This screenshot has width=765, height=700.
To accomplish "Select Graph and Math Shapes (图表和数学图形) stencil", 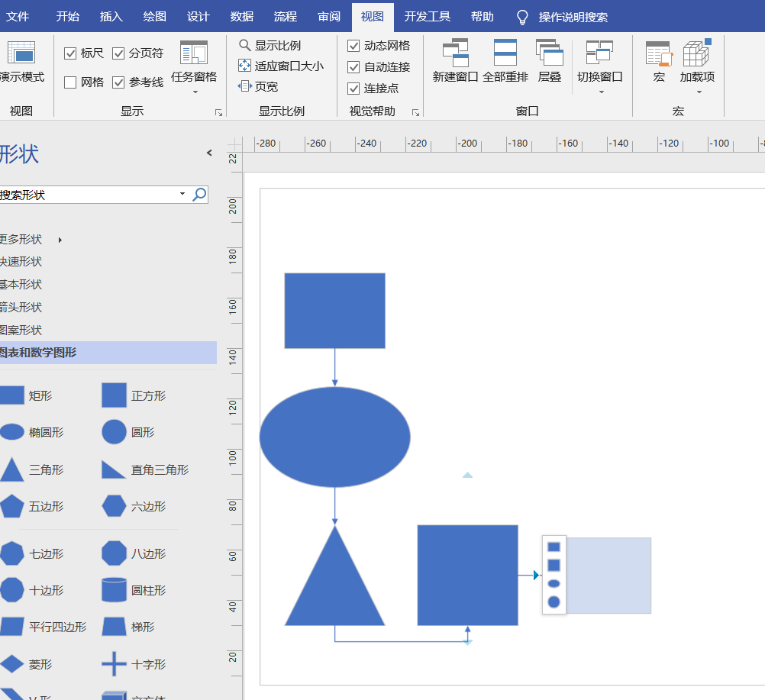I will tap(108, 353).
